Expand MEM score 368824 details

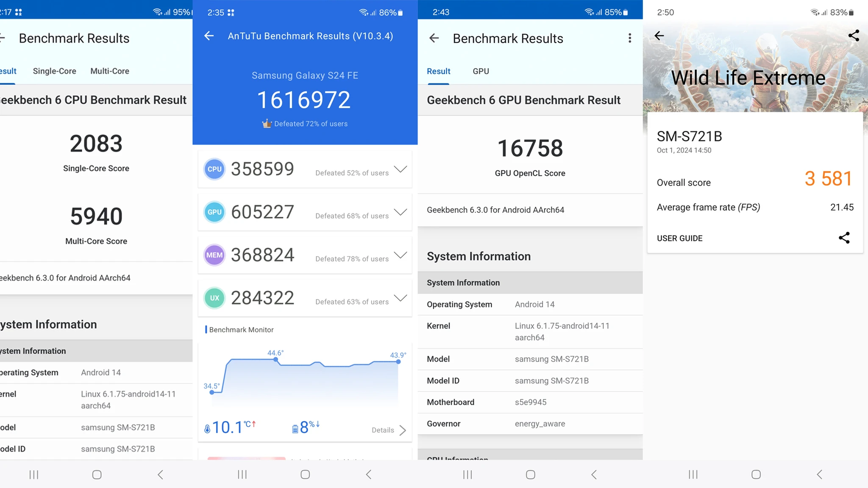pos(401,255)
